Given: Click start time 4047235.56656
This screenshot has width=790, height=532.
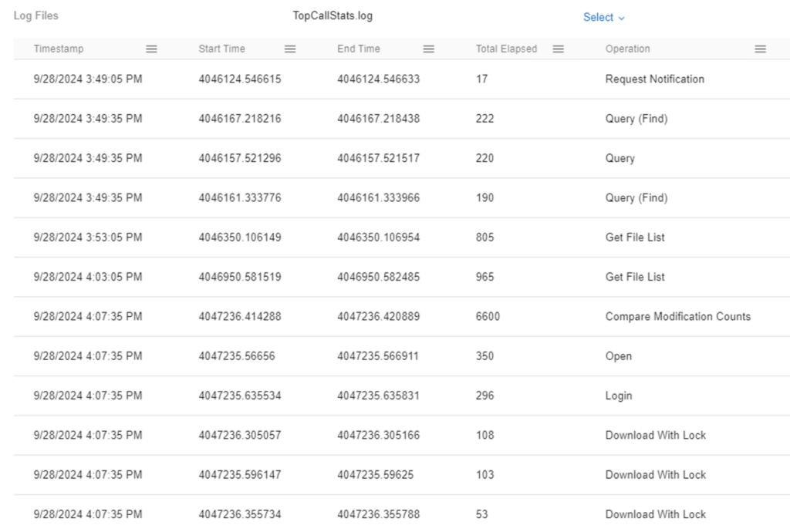Looking at the screenshot, I should tap(237, 356).
